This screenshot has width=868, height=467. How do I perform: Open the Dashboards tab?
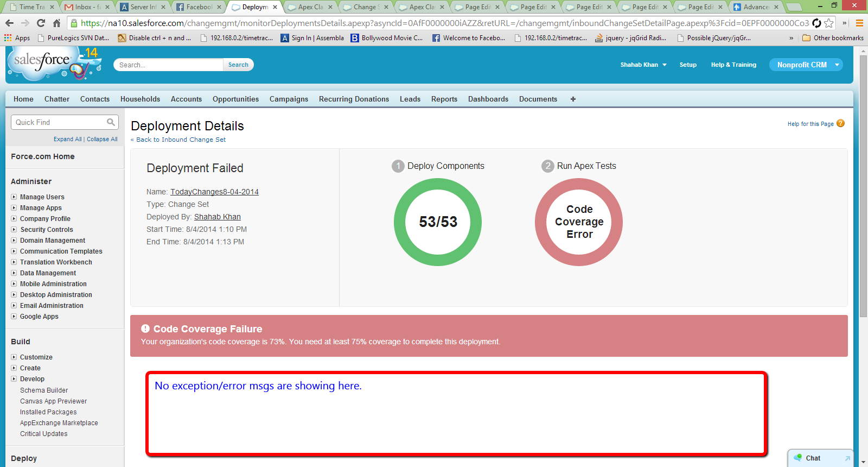tap(488, 99)
